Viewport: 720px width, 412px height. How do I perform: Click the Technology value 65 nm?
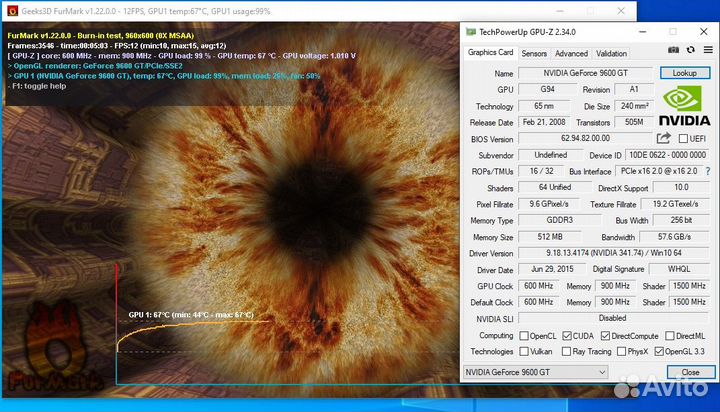[x=544, y=106]
